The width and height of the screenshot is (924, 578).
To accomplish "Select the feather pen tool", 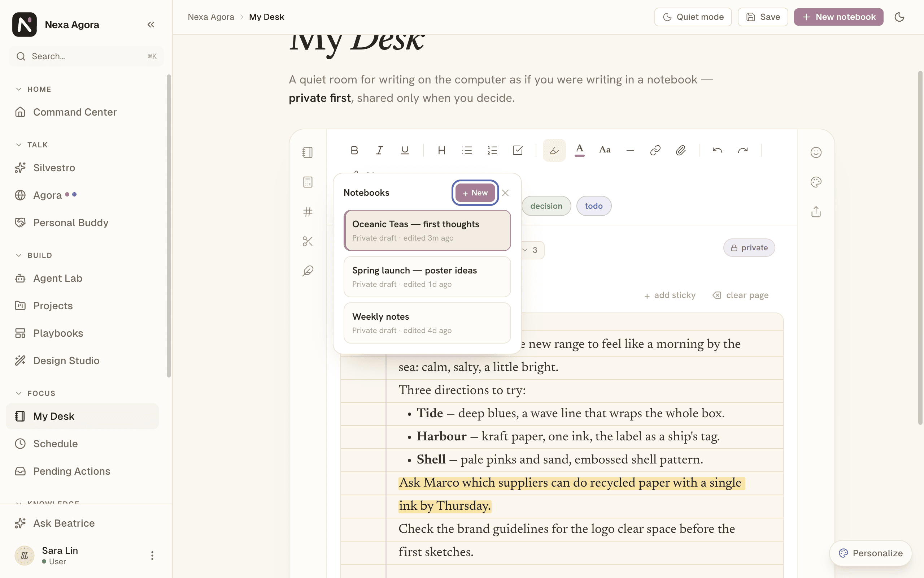I will [308, 271].
